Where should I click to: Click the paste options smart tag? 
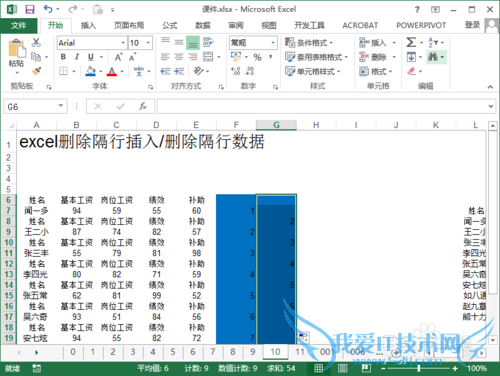(x=303, y=337)
